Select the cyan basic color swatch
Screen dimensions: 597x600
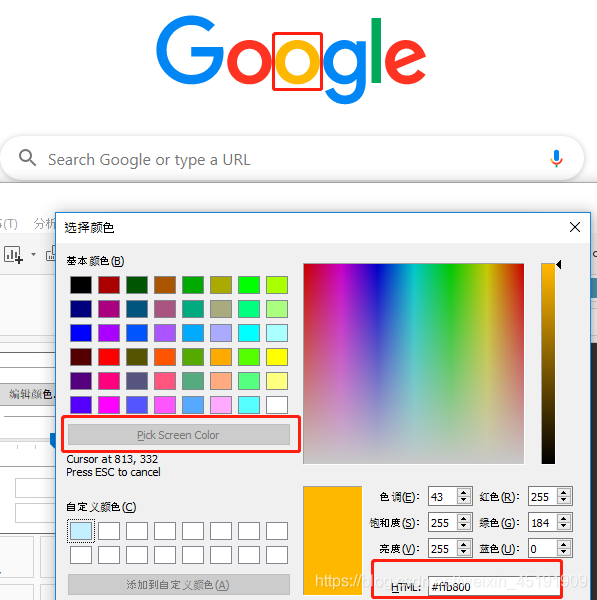pyautogui.click(x=249, y=333)
